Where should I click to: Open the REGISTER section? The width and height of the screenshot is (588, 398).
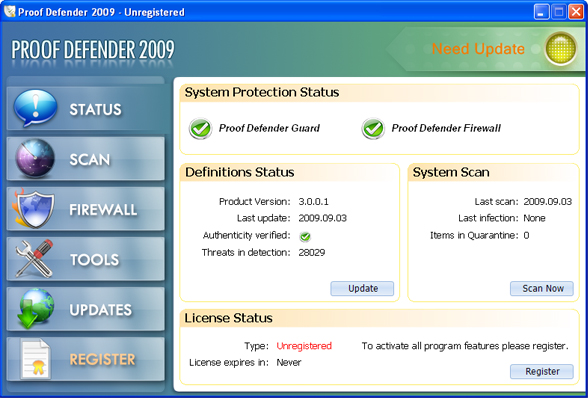[86, 359]
